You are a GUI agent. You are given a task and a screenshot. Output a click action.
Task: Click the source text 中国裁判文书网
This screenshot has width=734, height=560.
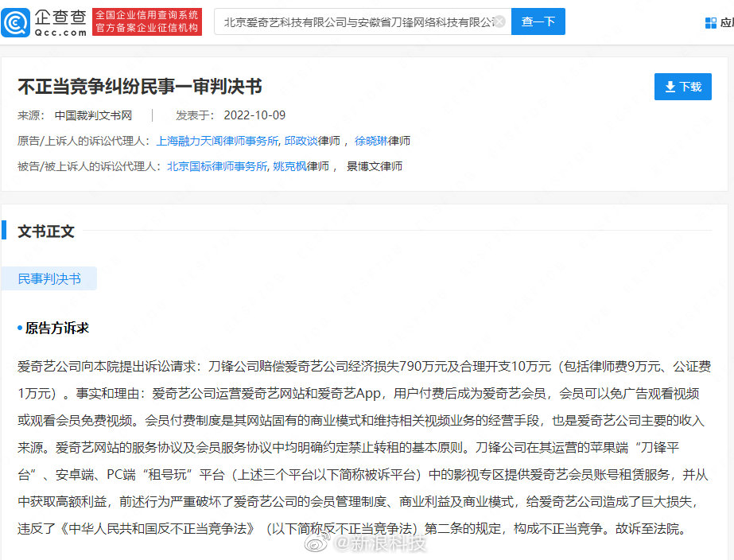[93, 115]
